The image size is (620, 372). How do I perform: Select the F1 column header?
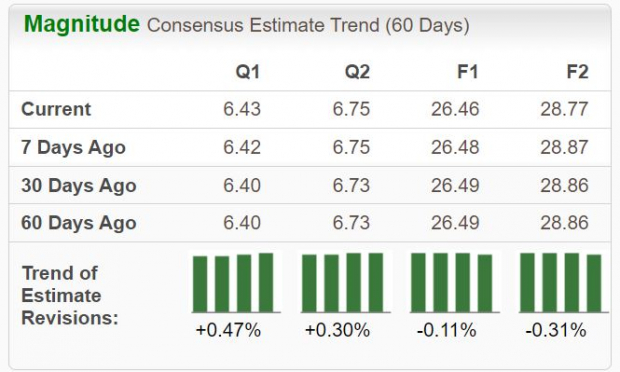(x=468, y=72)
